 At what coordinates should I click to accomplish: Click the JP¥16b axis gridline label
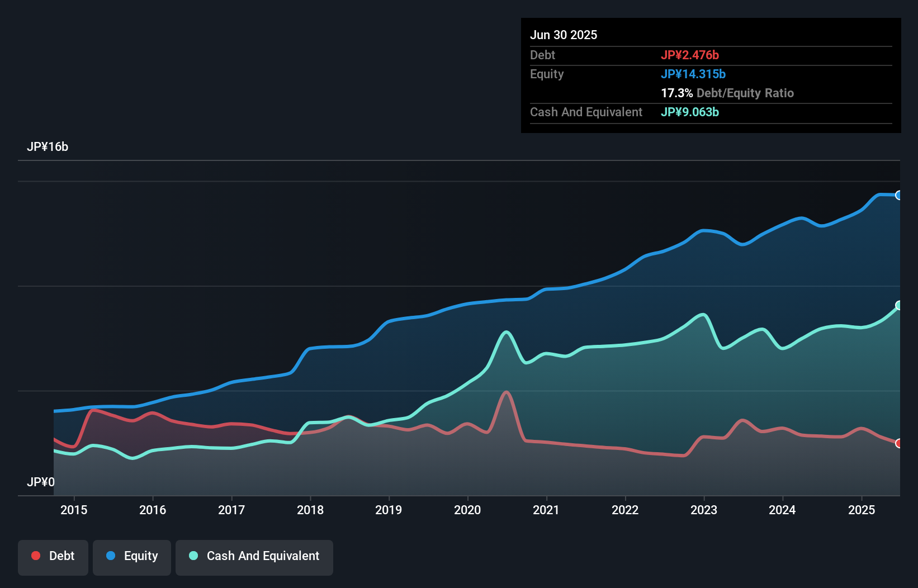[49, 147]
